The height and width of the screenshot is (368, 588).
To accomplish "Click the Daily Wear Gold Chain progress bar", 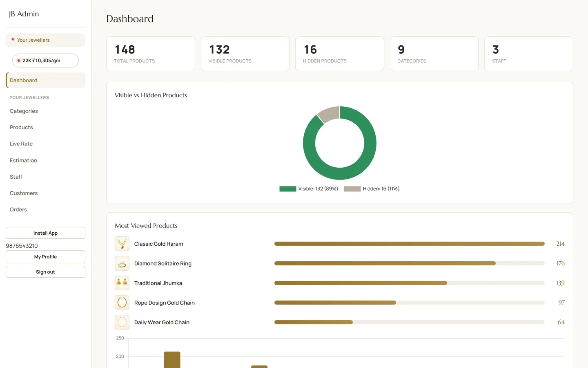I will tap(410, 322).
